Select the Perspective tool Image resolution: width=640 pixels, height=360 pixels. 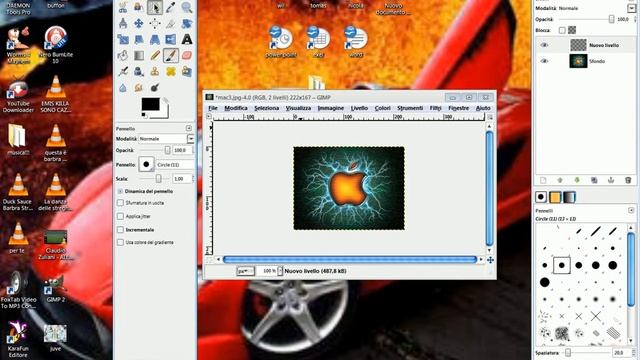pyautogui.click(x=155, y=39)
